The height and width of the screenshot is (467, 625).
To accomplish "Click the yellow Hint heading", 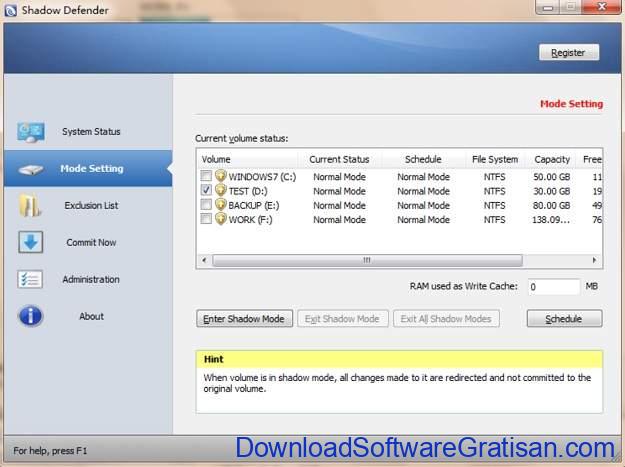I will tap(214, 359).
